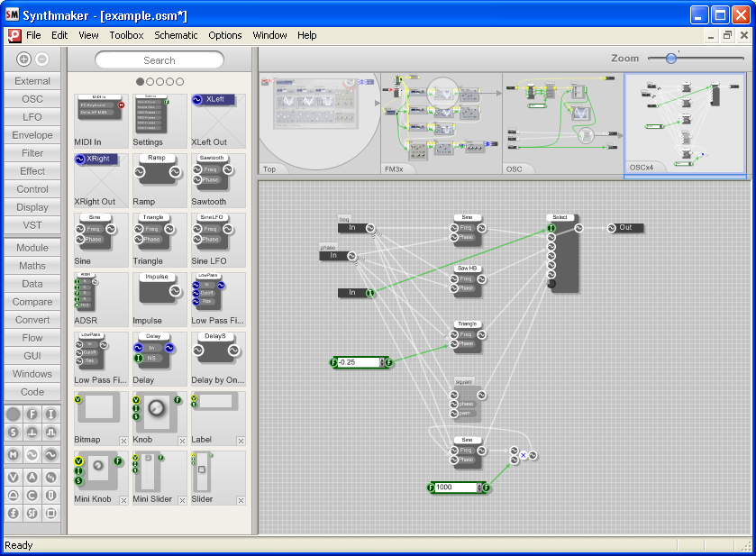Open the Schematic menu
756x556 pixels.
pos(176,35)
